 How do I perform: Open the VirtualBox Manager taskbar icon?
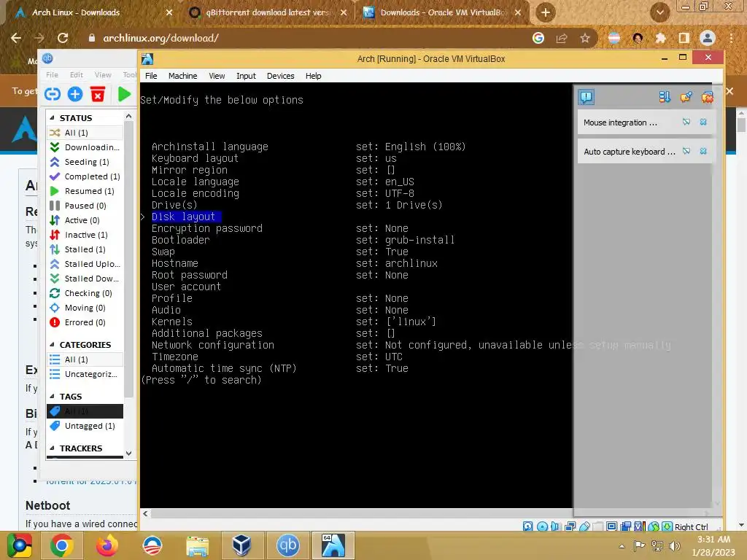pos(242,545)
